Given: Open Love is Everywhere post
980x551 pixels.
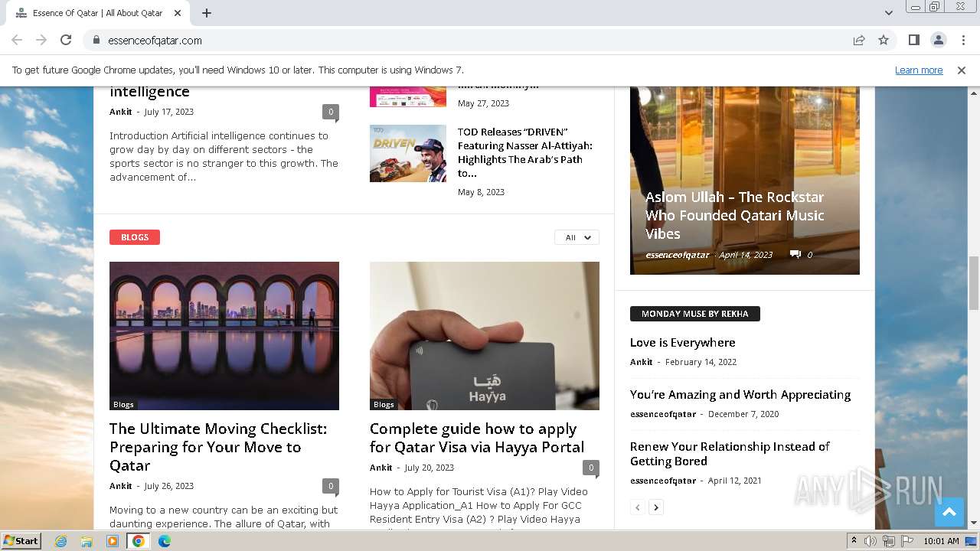Looking at the screenshot, I should coord(682,342).
